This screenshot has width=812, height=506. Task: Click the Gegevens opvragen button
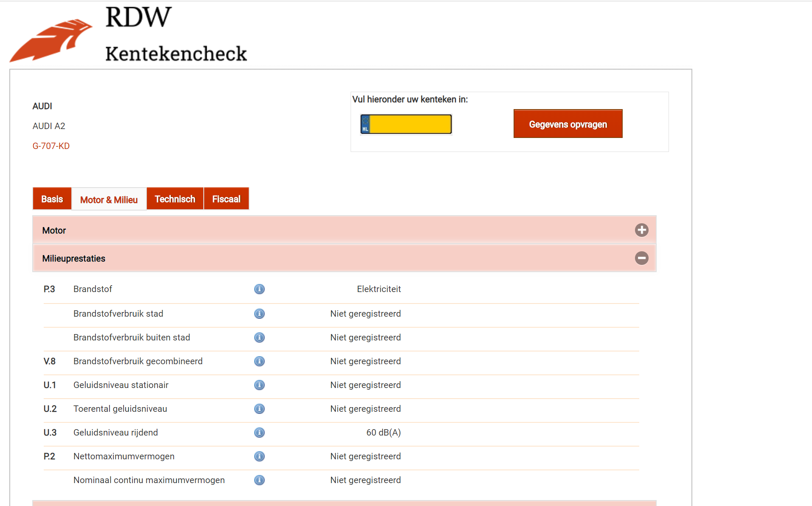[x=568, y=124]
